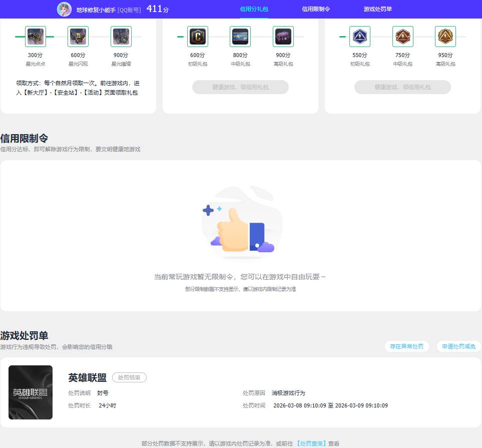This screenshot has height=448, width=482.
Task: Click the 游戏处罚单 section heading
Action: pos(25,335)
